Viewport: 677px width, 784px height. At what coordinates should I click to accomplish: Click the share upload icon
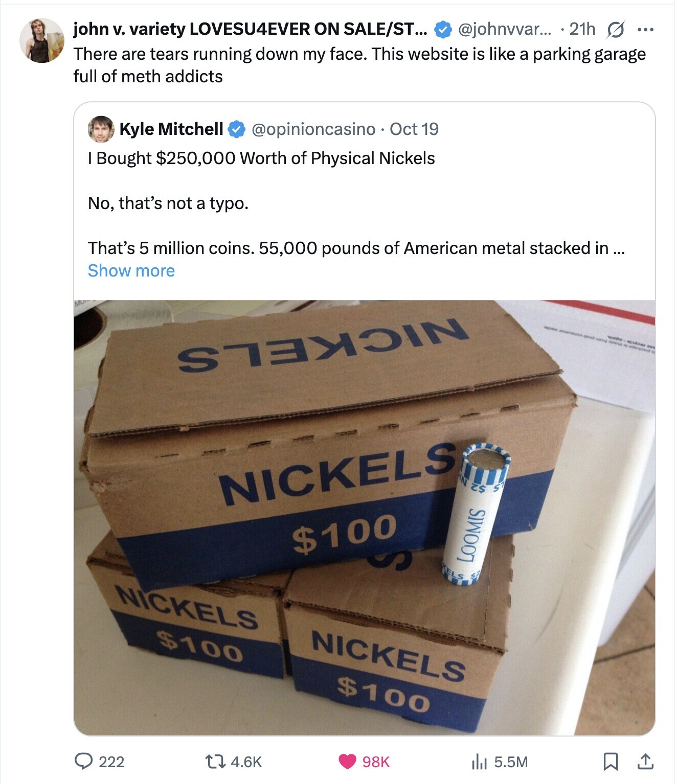click(x=644, y=762)
